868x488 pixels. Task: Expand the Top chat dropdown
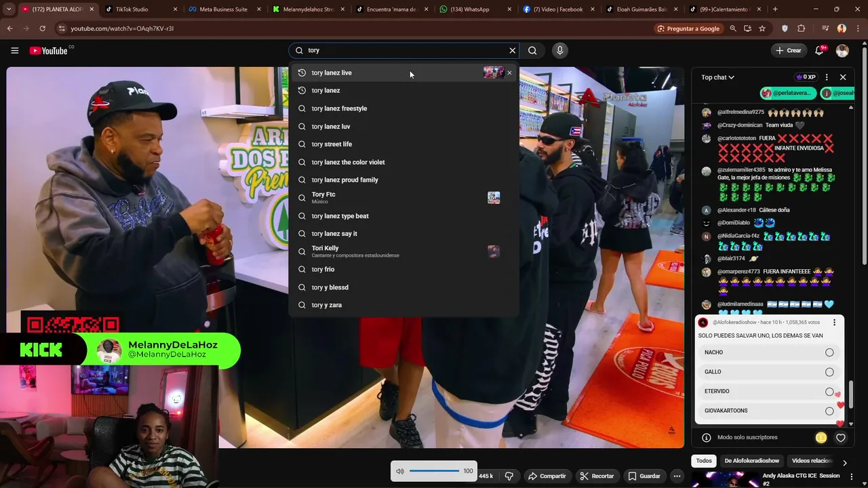[717, 77]
